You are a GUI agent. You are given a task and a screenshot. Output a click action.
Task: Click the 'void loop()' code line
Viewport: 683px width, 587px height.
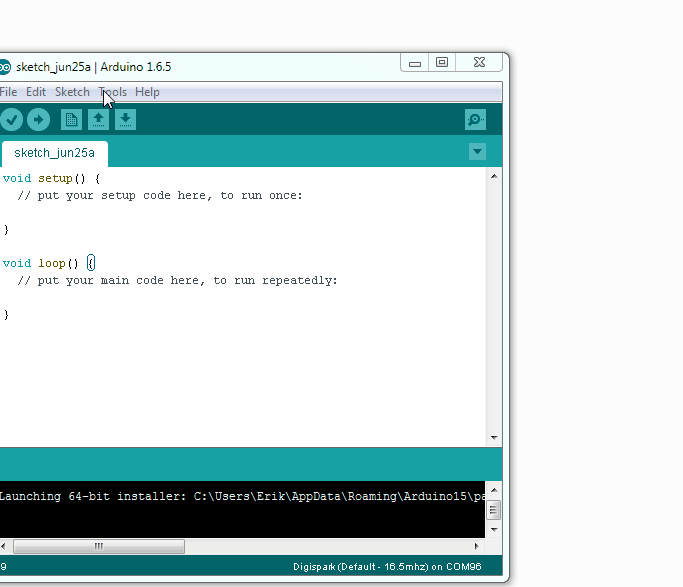[49, 263]
